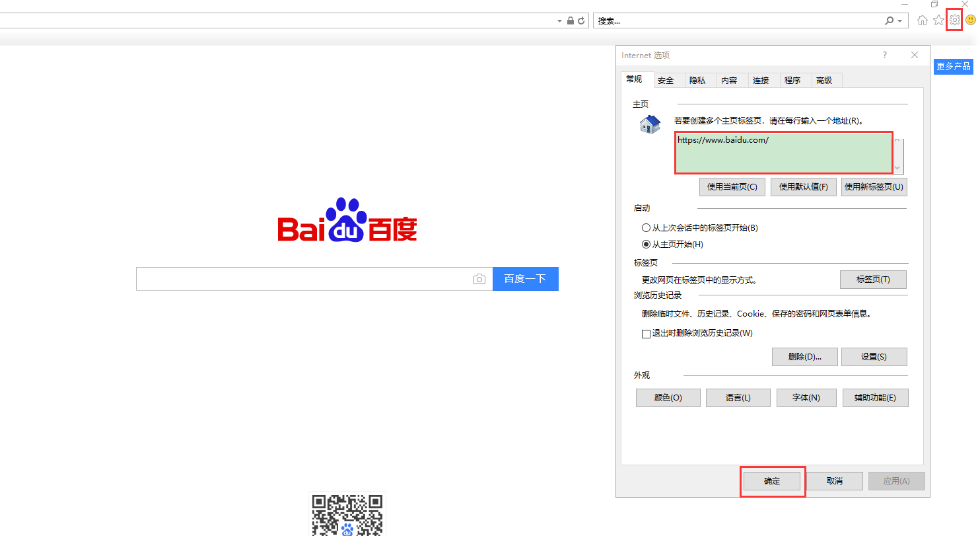The height and width of the screenshot is (536, 980).
Task: Click 取消 button
Action: (835, 481)
